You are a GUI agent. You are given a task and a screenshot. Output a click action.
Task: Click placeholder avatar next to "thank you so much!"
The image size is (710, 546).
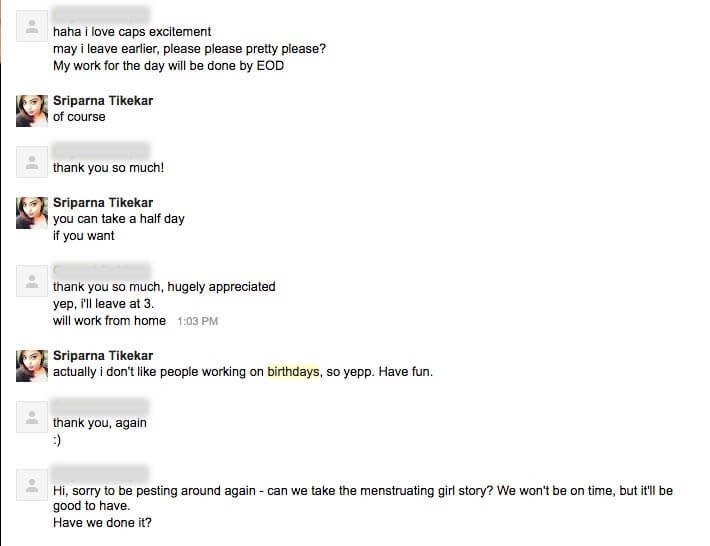pyautogui.click(x=32, y=161)
